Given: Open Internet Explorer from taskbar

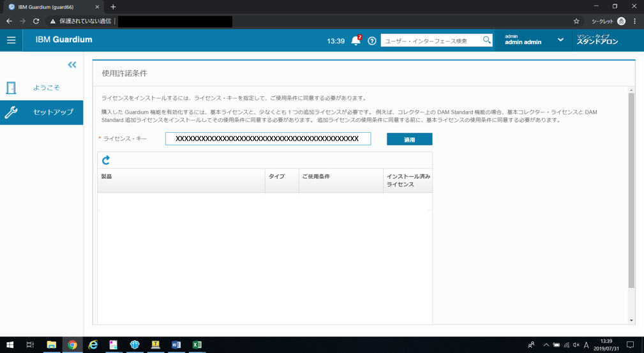Looking at the screenshot, I should pos(93,345).
